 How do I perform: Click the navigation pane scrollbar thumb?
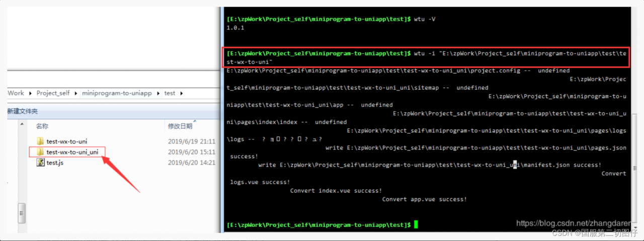pyautogui.click(x=22, y=212)
